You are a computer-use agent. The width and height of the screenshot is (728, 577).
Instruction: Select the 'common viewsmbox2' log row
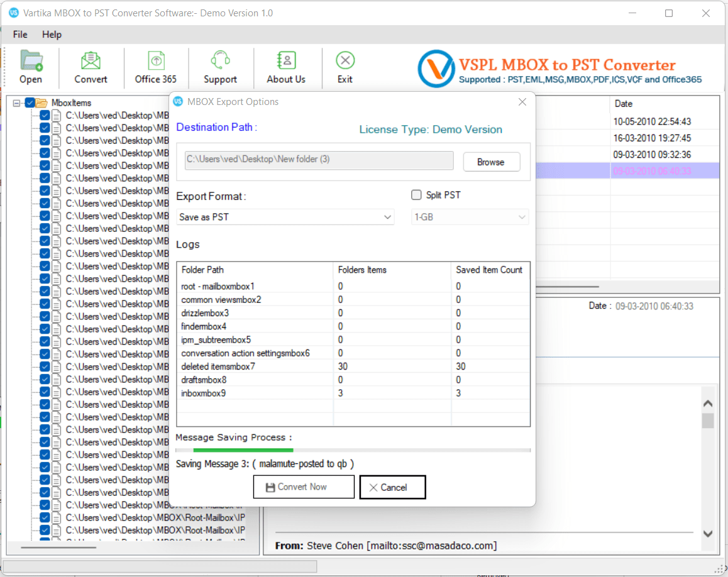[x=353, y=300]
